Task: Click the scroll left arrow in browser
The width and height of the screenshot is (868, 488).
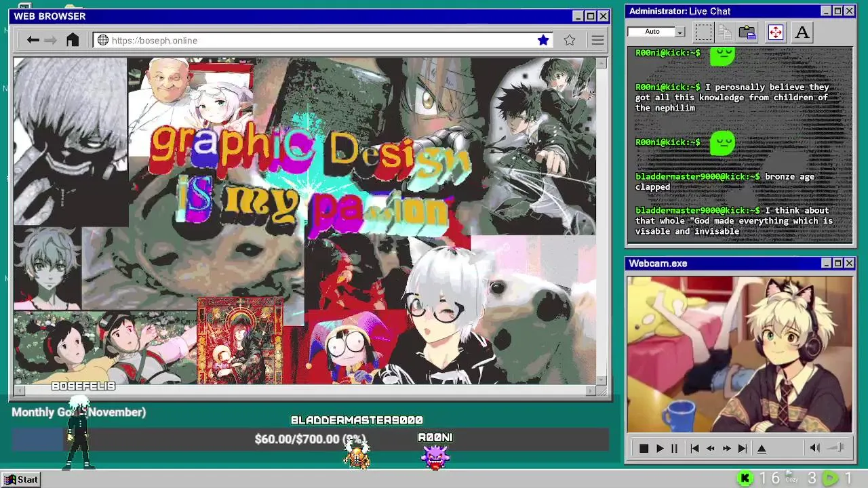Action: click(18, 390)
